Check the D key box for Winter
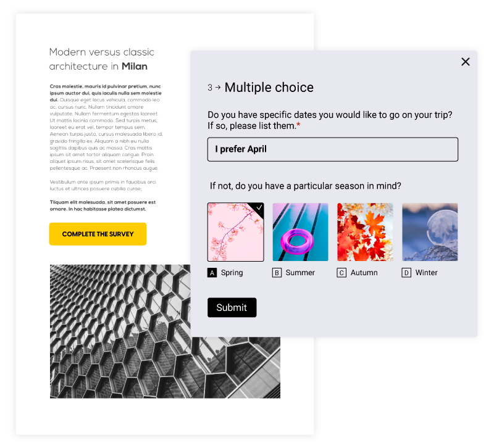The width and height of the screenshot is (494, 448). click(x=406, y=273)
